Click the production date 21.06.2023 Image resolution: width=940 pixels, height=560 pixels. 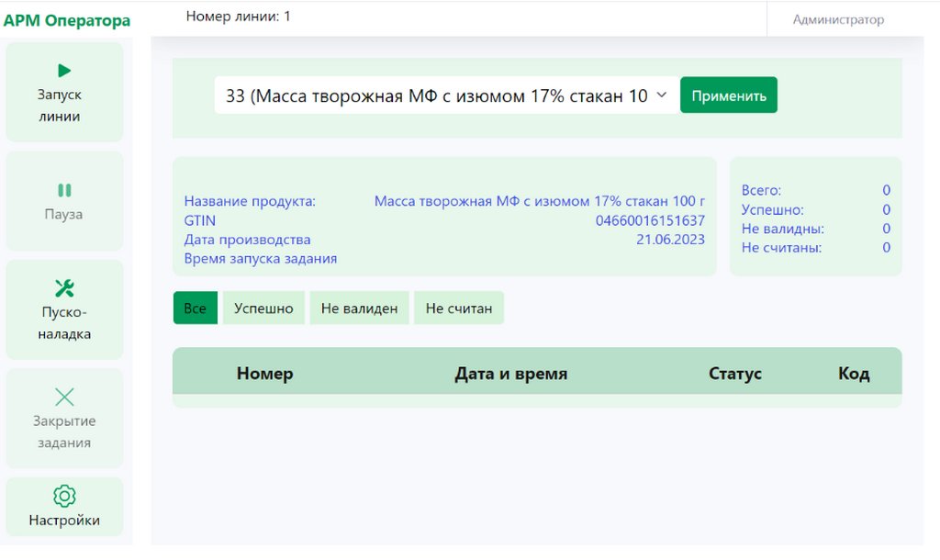(x=670, y=240)
